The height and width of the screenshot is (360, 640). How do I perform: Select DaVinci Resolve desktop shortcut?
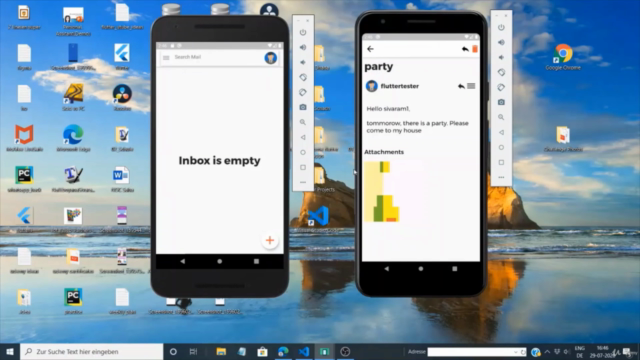pos(122,98)
